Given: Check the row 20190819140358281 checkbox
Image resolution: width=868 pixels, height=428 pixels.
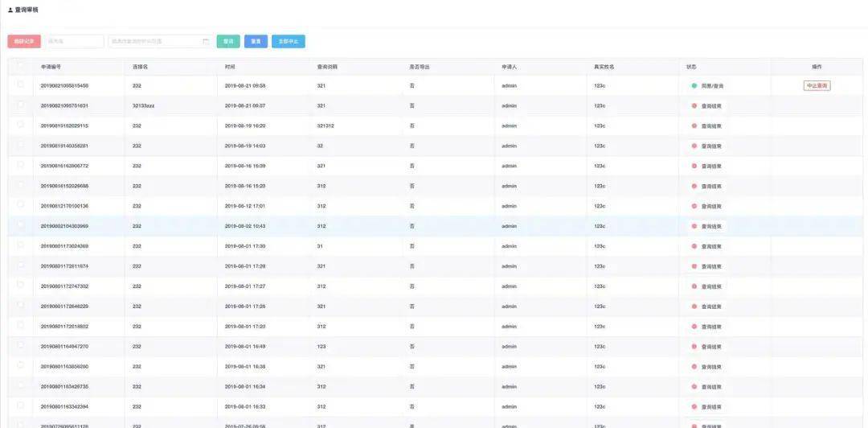Looking at the screenshot, I should coord(20,145).
